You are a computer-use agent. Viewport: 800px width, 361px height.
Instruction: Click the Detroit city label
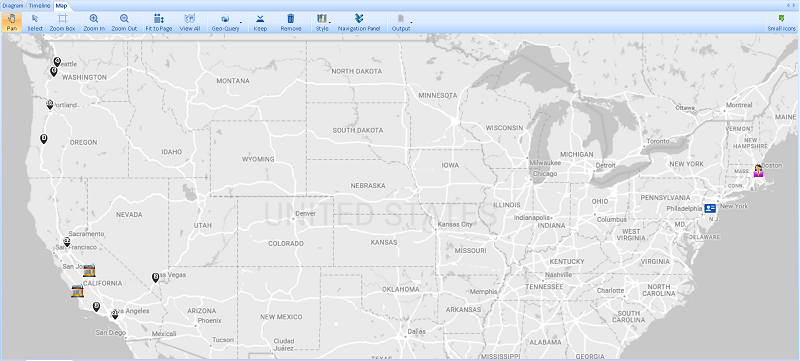click(606, 166)
